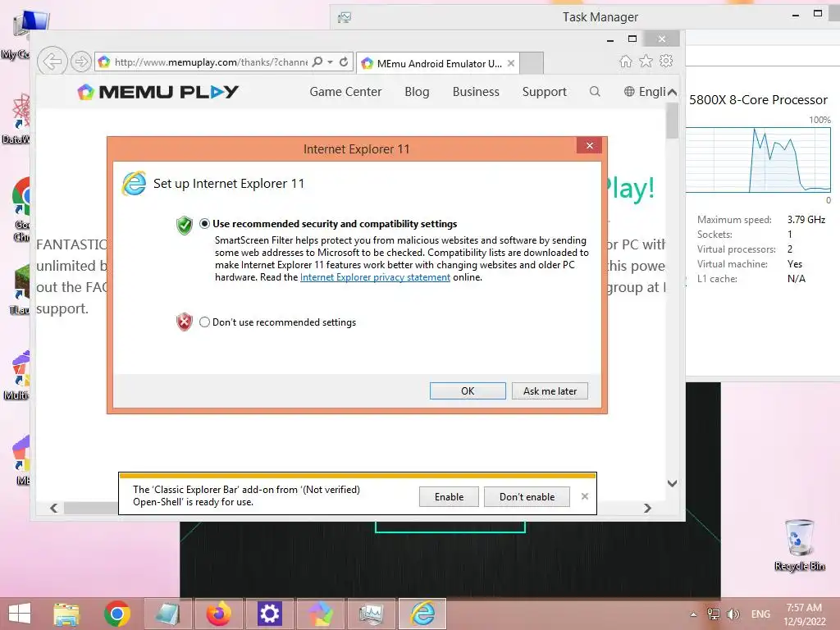Click the green shield recommended icon
The height and width of the screenshot is (630, 840).
point(185,226)
